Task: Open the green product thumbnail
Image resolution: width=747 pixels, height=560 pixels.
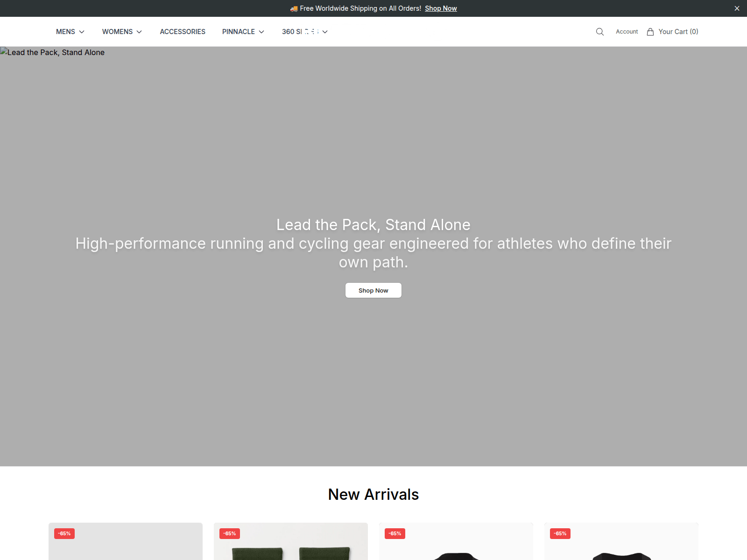Action: 291,541
